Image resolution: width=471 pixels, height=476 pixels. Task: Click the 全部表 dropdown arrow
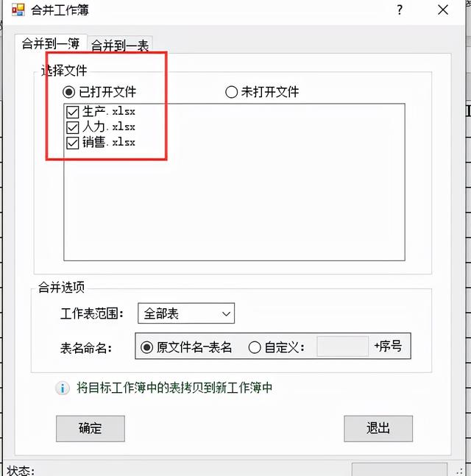coord(226,313)
